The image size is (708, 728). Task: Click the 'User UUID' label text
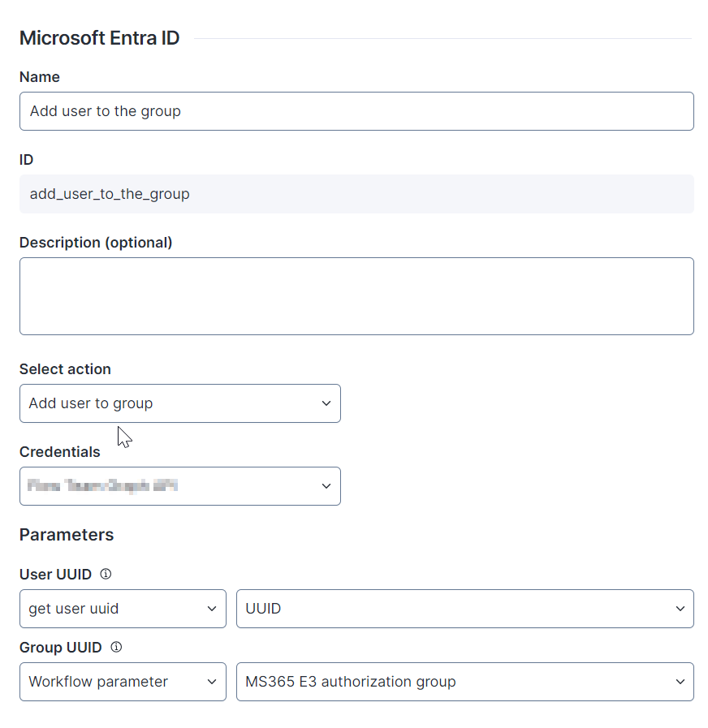[x=55, y=575]
